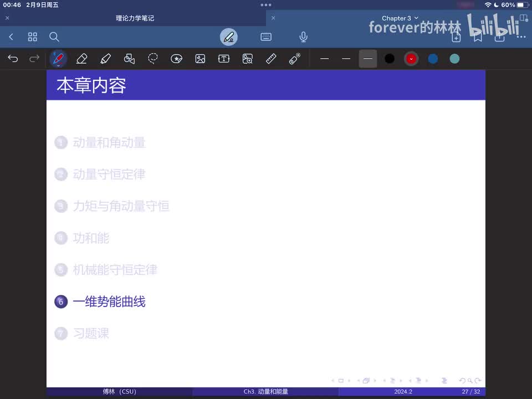Screen dimensions: 532x399
Task: Click the 27 / 32 page counter
Action: (x=471, y=392)
